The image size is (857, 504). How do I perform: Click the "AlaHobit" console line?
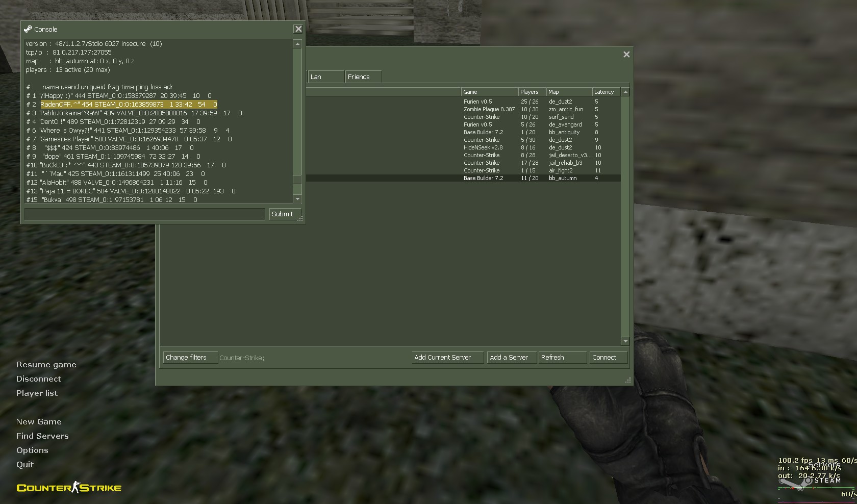coord(117,182)
